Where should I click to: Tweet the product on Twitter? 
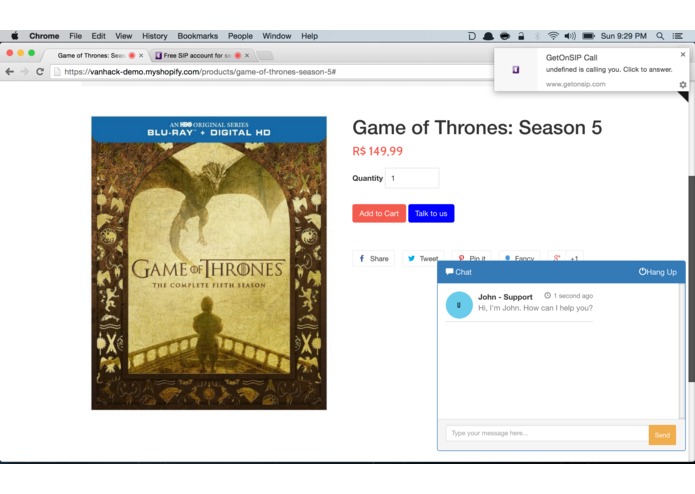423,258
